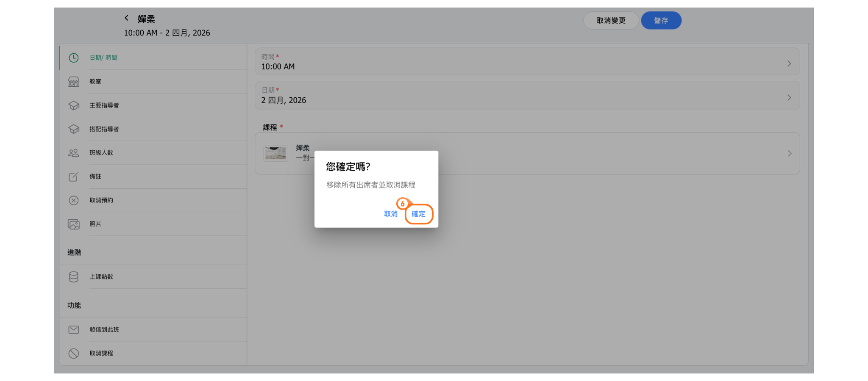The width and height of the screenshot is (868, 381).
Task: Click the prohibited icon for 取消課程
Action: click(x=74, y=353)
